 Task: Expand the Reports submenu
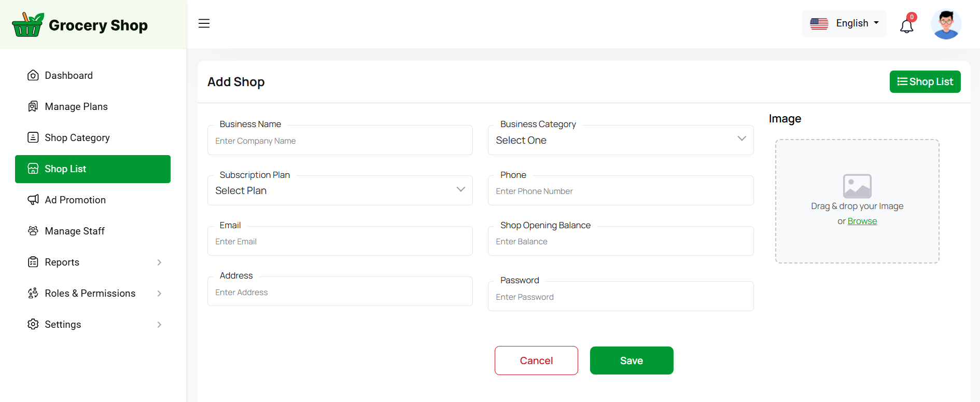159,262
